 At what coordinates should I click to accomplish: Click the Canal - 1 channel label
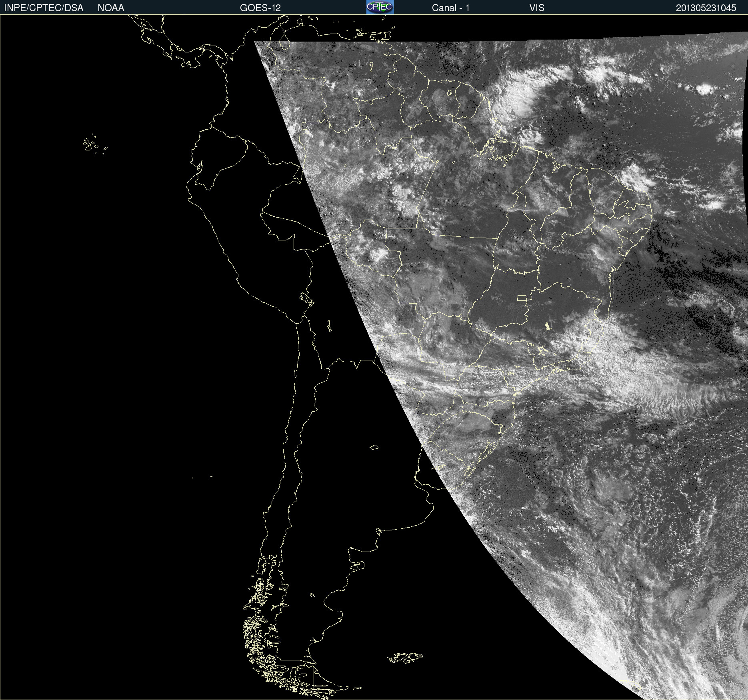[x=450, y=8]
